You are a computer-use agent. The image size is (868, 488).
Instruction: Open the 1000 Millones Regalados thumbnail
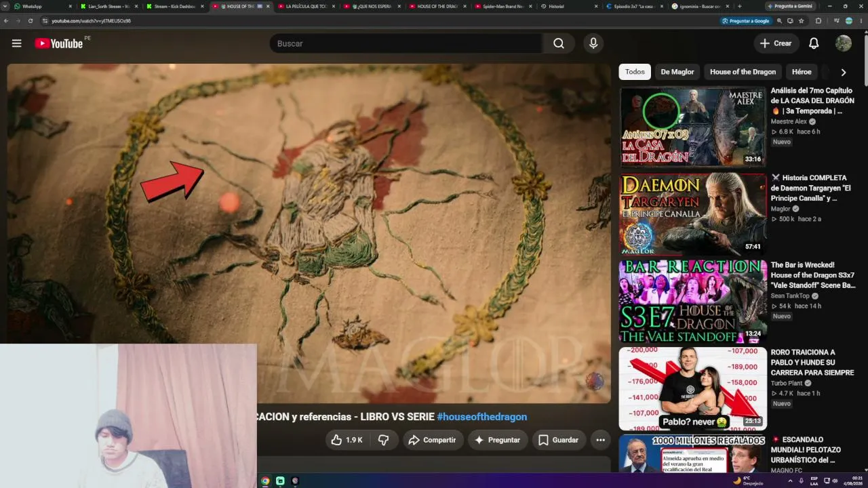pyautogui.click(x=692, y=453)
